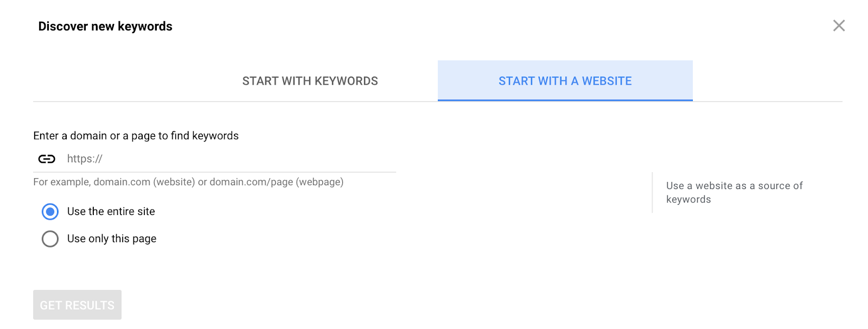The image size is (868, 329).
Task: Click "domain.com/page (webpage)" in the example text
Action: tap(277, 182)
